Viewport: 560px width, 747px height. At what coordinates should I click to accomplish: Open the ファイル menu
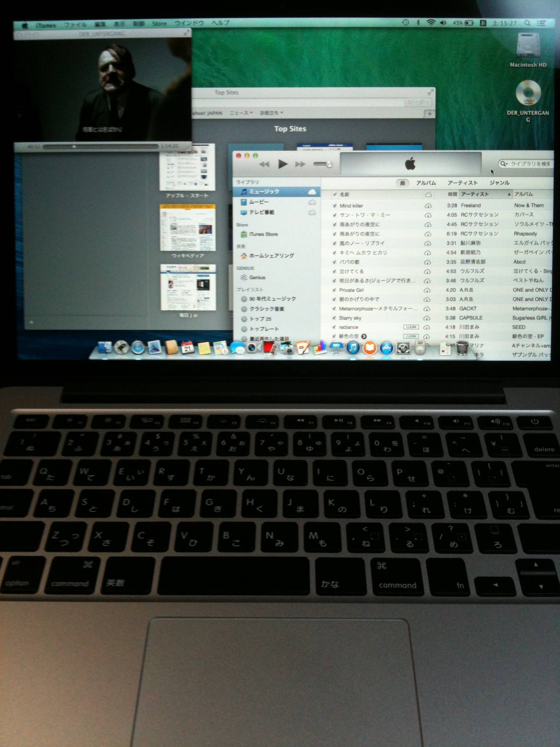pos(75,25)
